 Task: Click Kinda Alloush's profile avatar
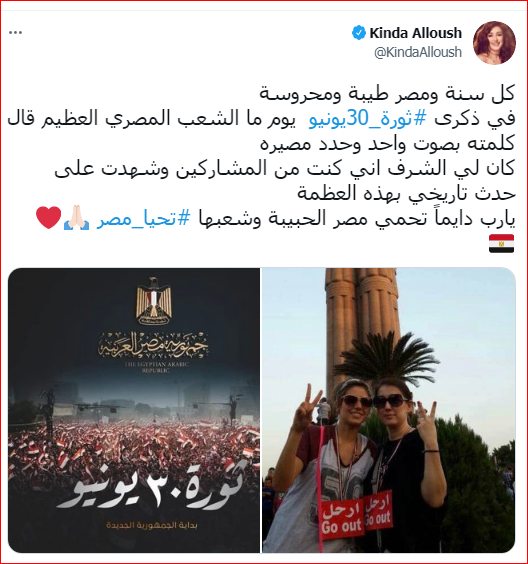[494, 42]
